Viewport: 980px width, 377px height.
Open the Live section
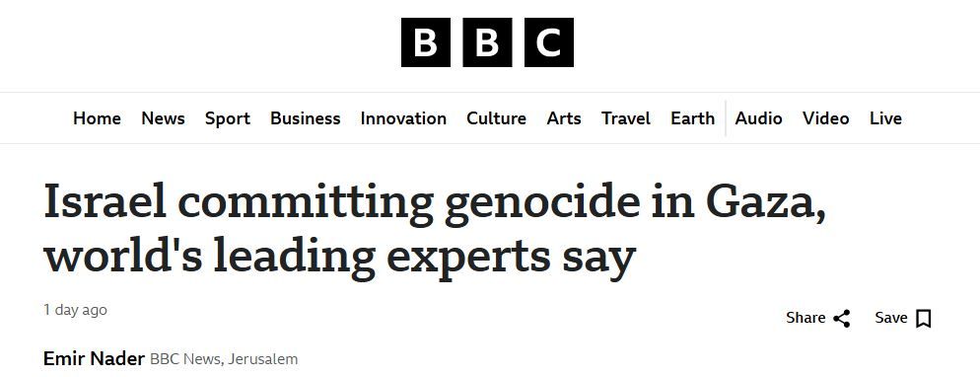coord(885,118)
